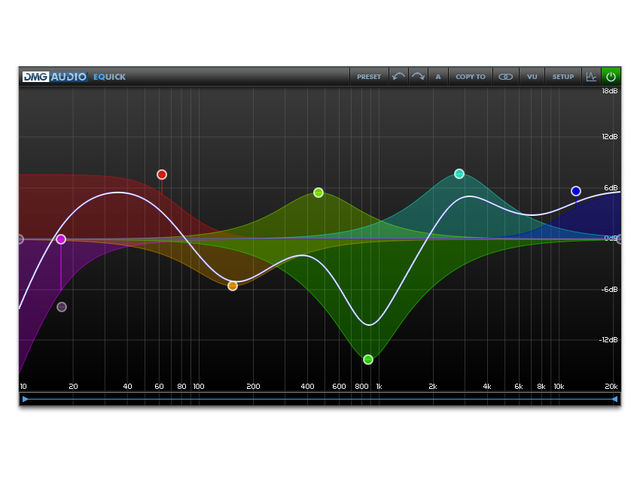The image size is (640, 480).
Task: Click the EQUICK product name label
Action: [109, 77]
